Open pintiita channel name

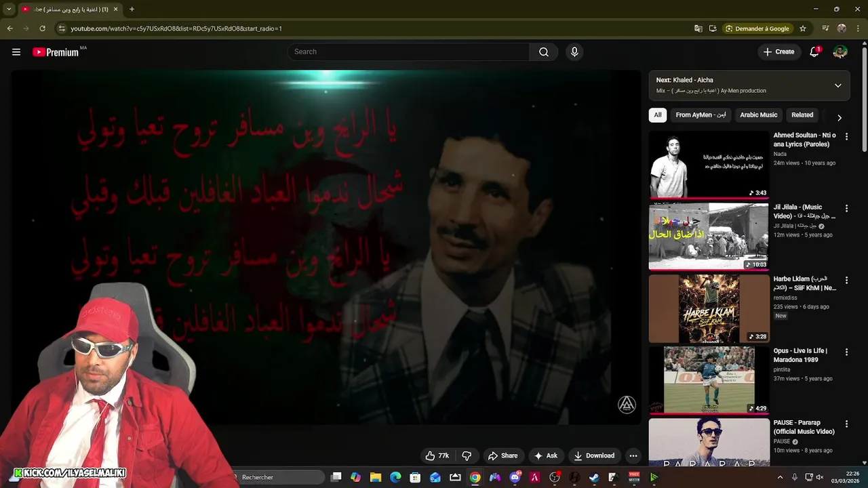pyautogui.click(x=782, y=369)
